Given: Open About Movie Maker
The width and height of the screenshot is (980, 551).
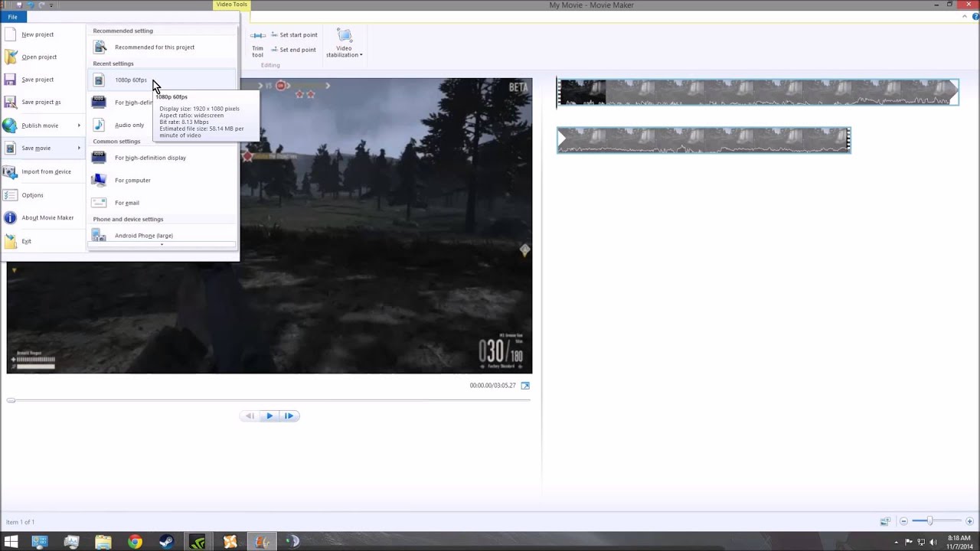Looking at the screenshot, I should tap(43, 218).
